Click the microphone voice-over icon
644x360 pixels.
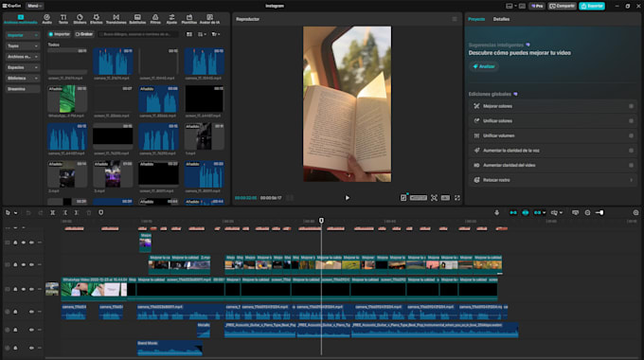496,212
